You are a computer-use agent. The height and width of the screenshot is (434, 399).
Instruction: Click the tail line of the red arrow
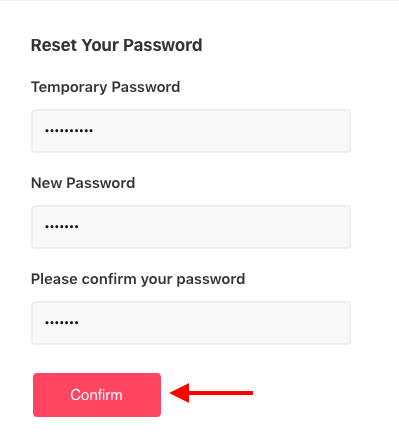point(221,393)
